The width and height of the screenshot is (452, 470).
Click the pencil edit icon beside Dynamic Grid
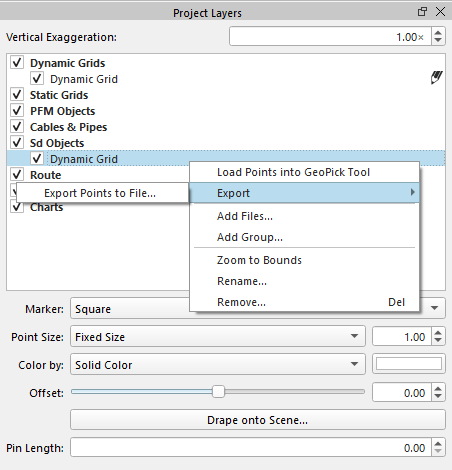click(x=436, y=78)
